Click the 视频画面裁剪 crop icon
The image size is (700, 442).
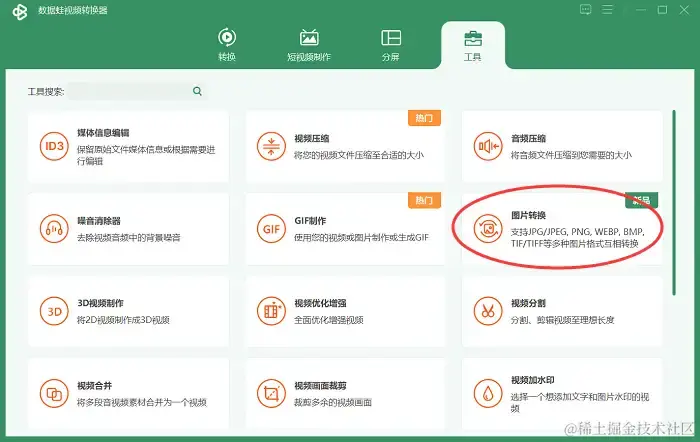tap(271, 394)
